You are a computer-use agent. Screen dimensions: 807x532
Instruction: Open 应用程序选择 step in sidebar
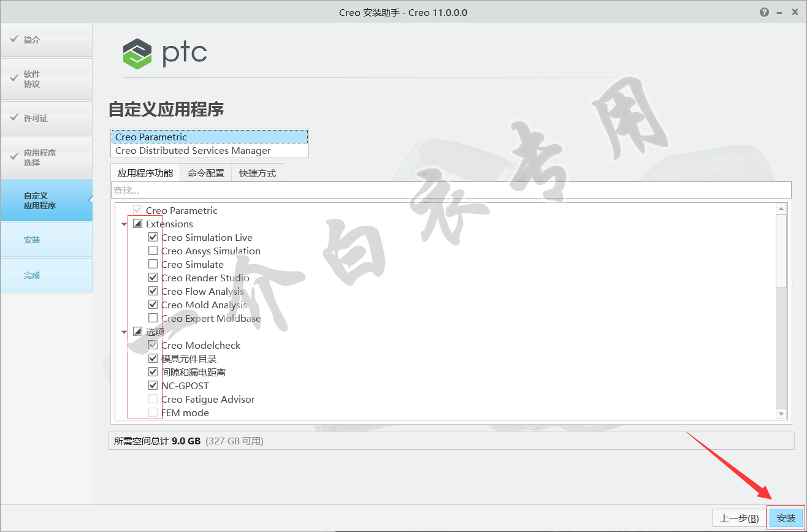(46, 158)
